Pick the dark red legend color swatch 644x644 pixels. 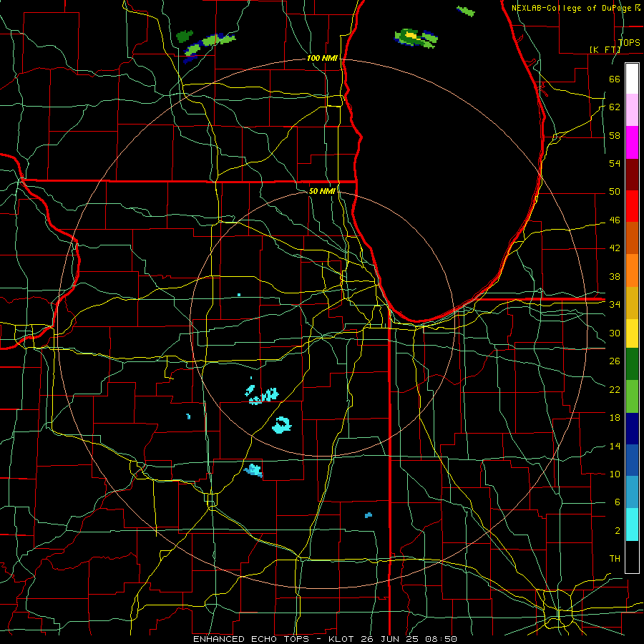coord(632,175)
